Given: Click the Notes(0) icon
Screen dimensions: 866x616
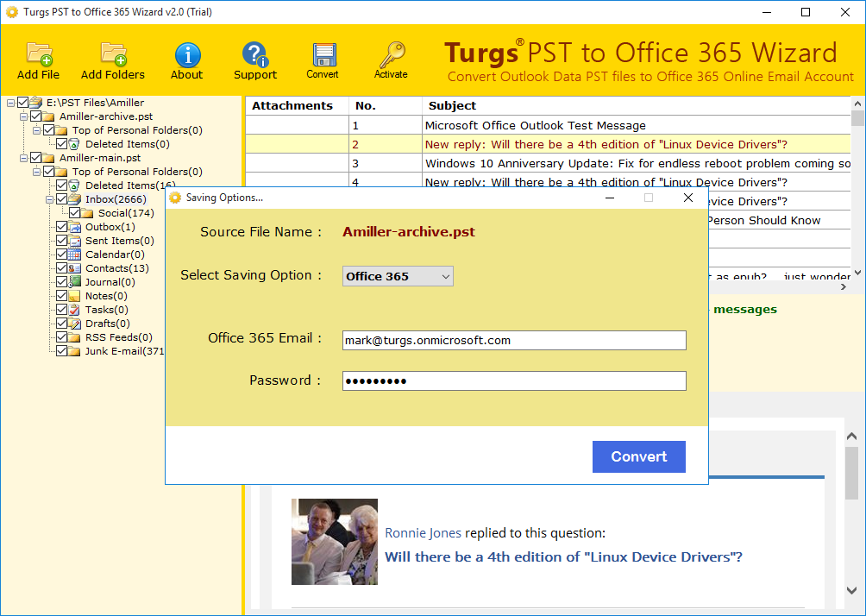Looking at the screenshot, I should point(74,296).
